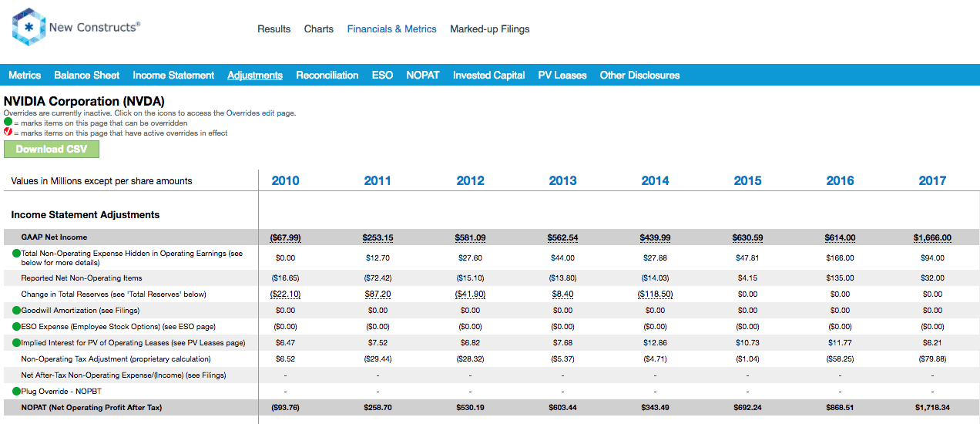Image resolution: width=980 pixels, height=424 pixels.
Task: Open the ESO tab
Action: (382, 76)
